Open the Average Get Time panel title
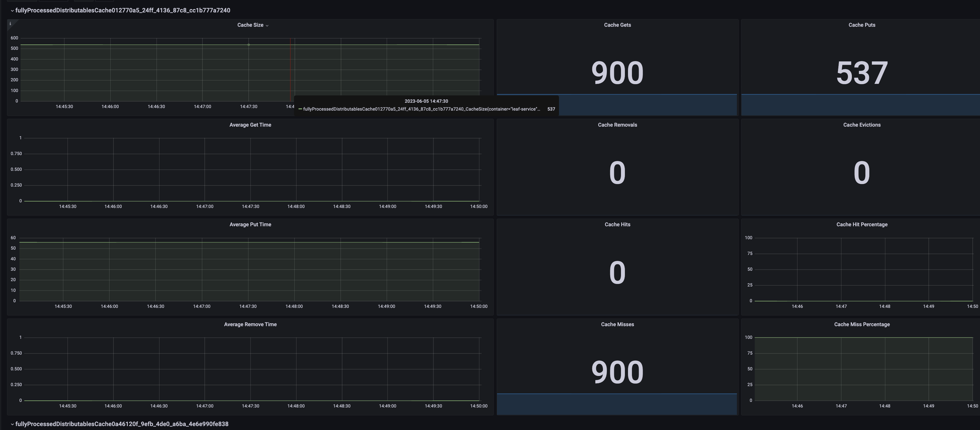The width and height of the screenshot is (980, 430). [x=250, y=125]
